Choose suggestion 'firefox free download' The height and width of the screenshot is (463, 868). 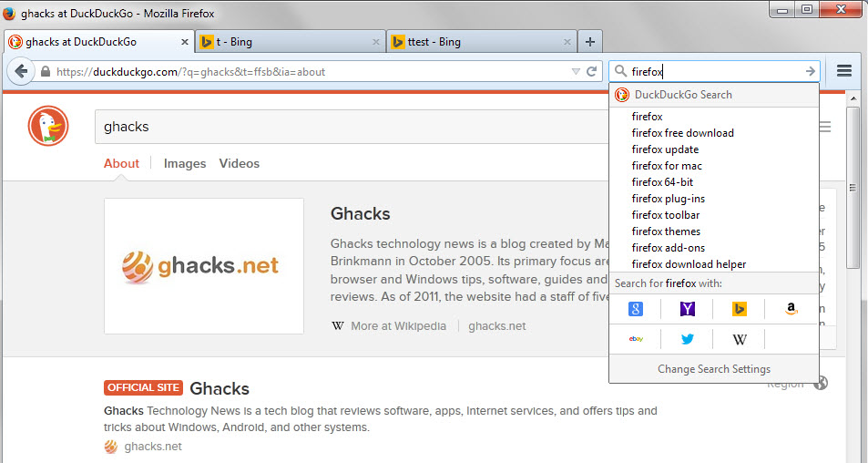point(714,133)
